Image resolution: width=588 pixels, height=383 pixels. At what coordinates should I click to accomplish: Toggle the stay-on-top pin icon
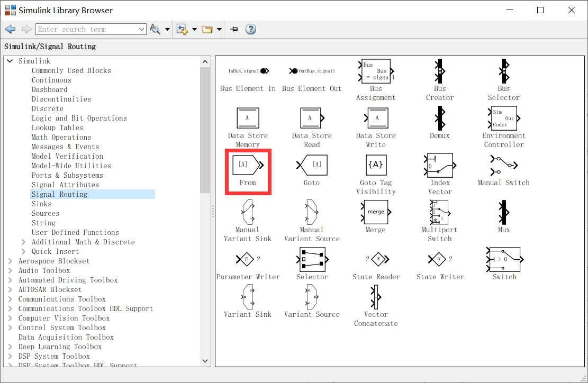coord(234,29)
